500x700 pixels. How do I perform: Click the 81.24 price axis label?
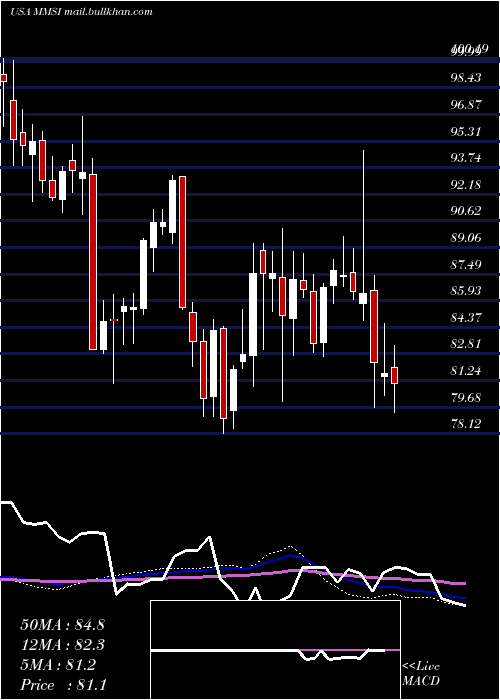coord(466,371)
